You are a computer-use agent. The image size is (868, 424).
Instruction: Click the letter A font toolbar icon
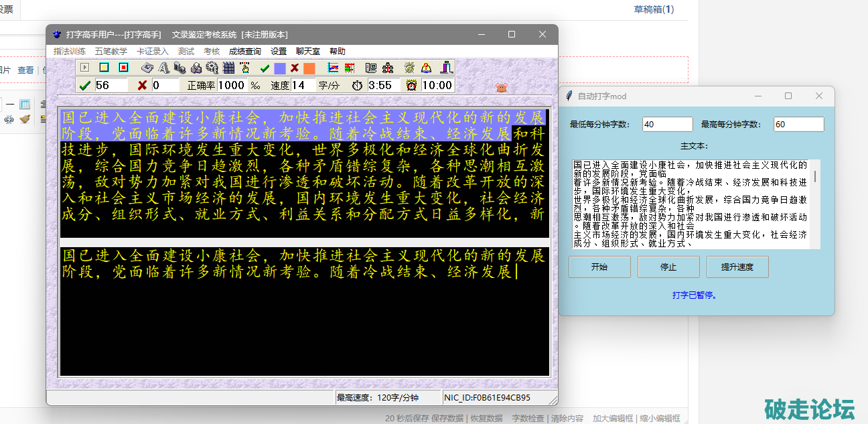(163, 68)
